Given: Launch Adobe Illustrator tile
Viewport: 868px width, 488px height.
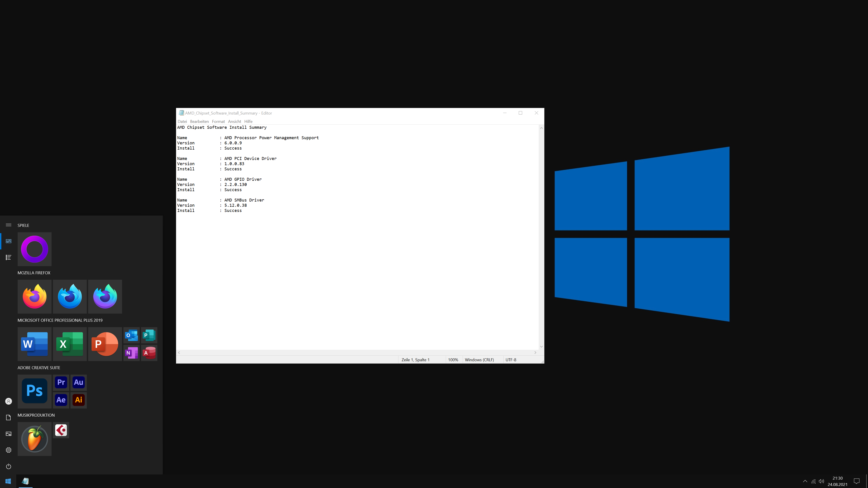Looking at the screenshot, I should pyautogui.click(x=78, y=400).
